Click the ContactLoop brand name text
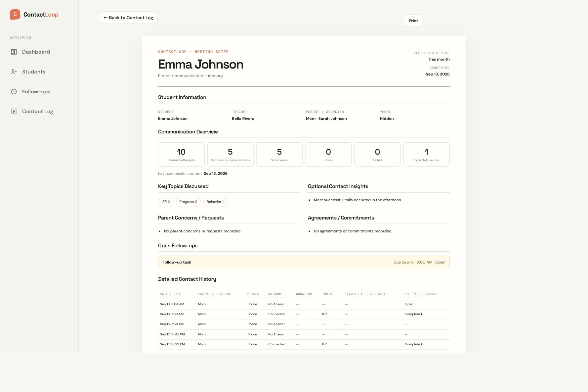This screenshot has height=392, width=588. (41, 15)
